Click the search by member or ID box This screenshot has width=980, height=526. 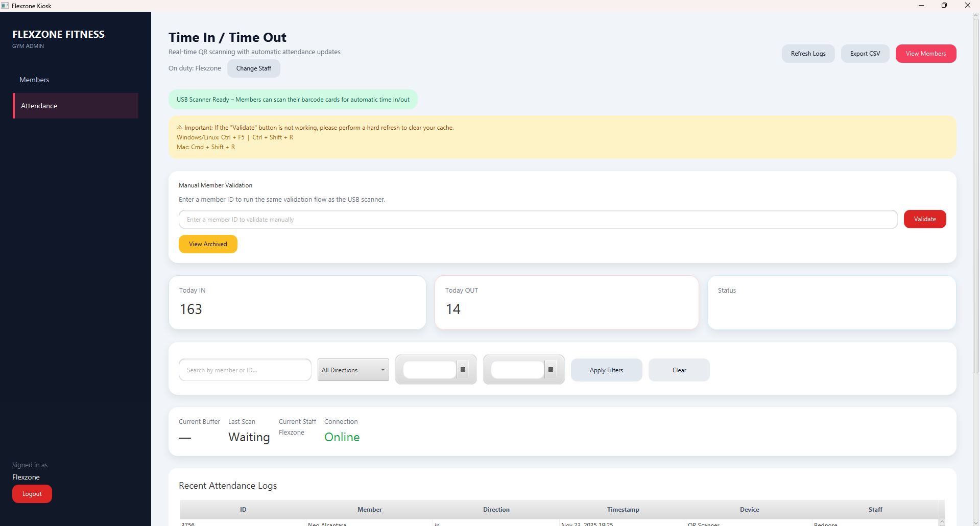245,370
